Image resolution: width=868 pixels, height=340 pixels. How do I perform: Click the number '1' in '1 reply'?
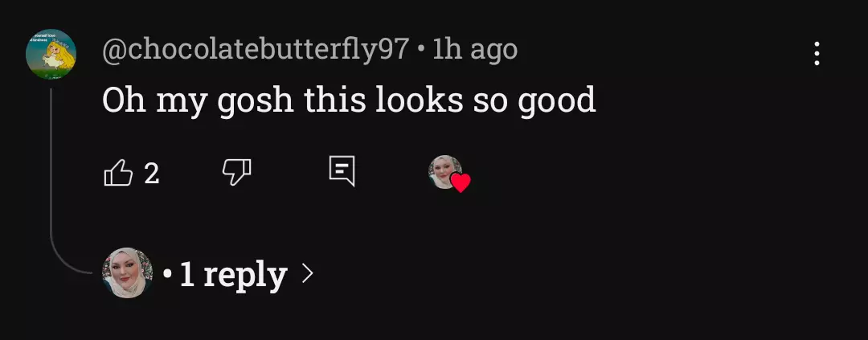187,274
